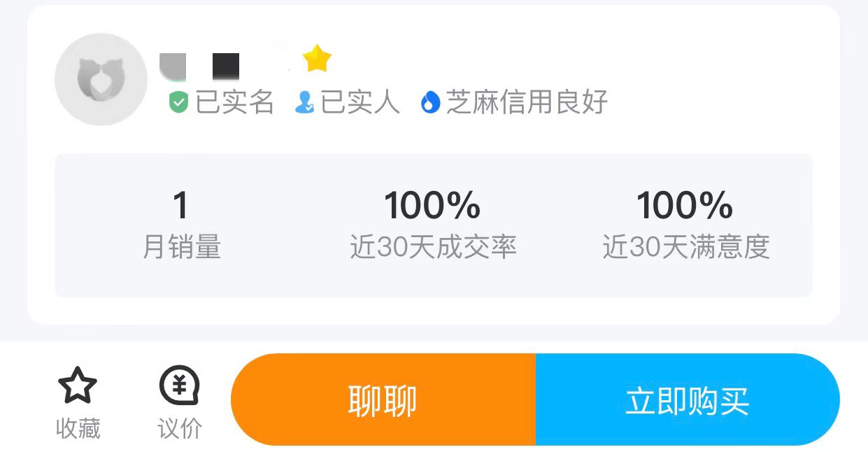Screen dimensions: 868x452
Task: Click the gold star badge beside the username
Action: click(317, 59)
